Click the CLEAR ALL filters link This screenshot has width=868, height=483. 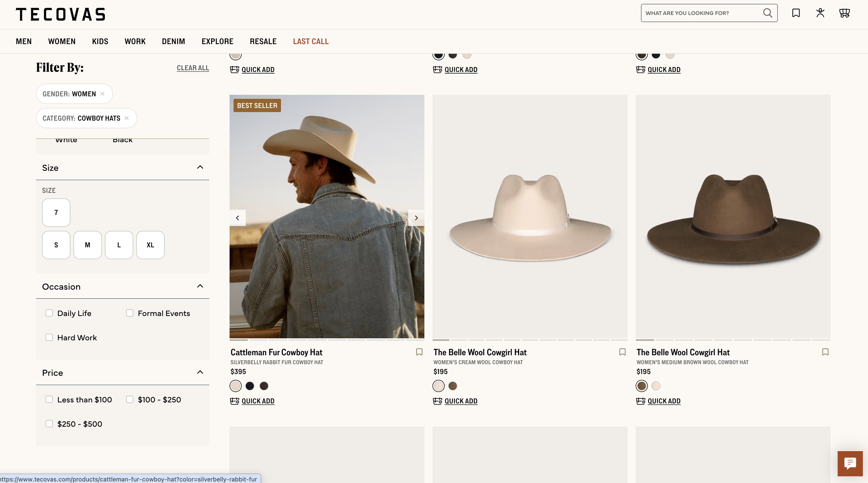point(193,68)
